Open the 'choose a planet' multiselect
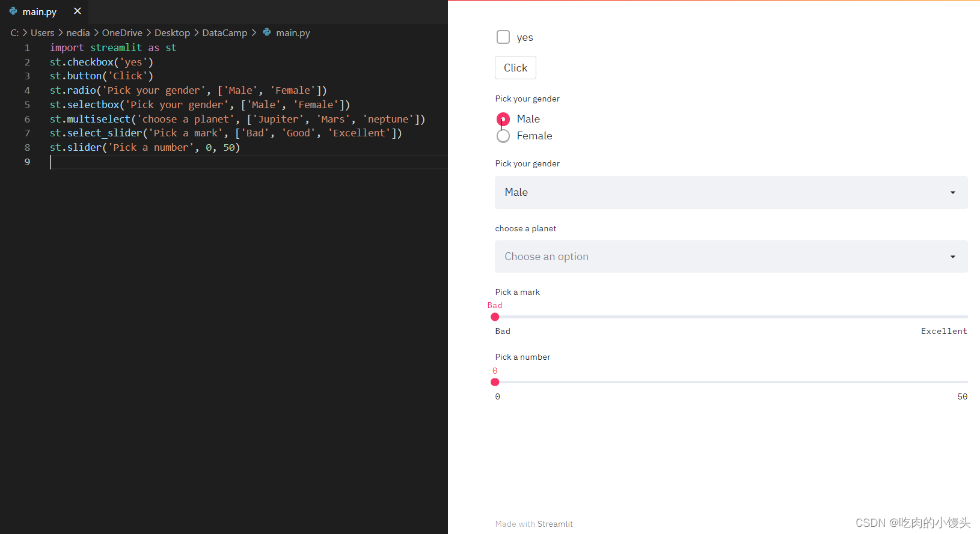Image resolution: width=980 pixels, height=534 pixels. [731, 256]
